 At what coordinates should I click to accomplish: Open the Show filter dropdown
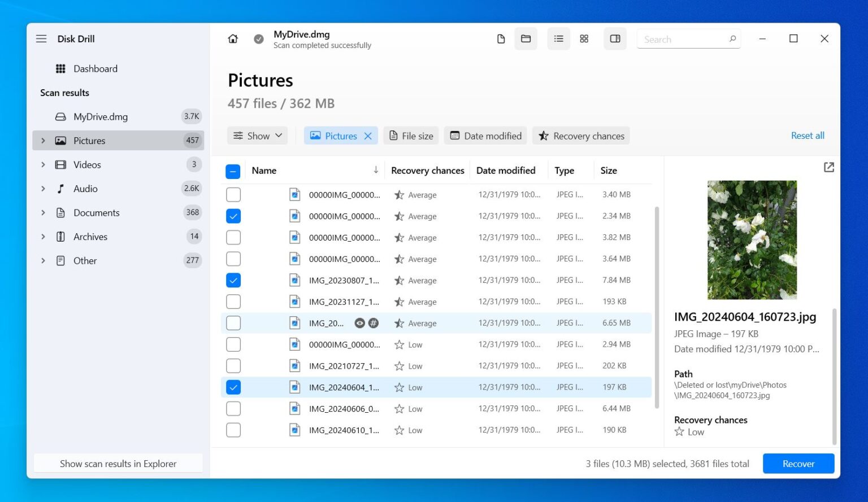(258, 136)
